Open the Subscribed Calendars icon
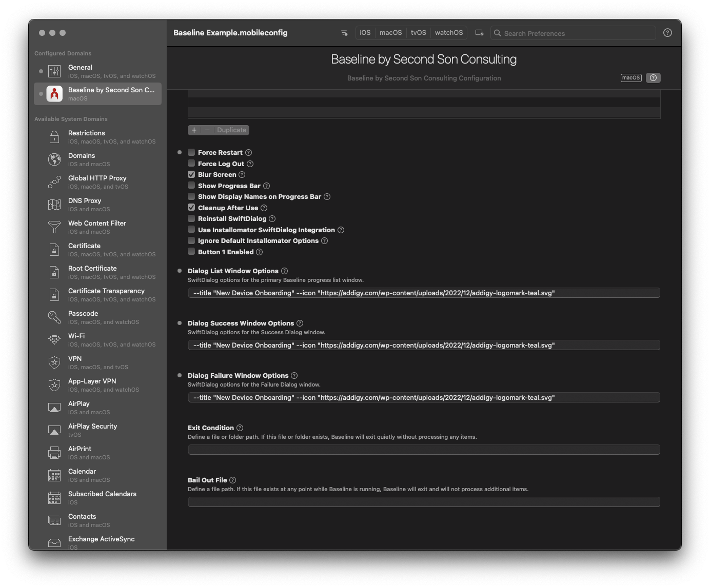The width and height of the screenshot is (710, 588). pos(54,498)
